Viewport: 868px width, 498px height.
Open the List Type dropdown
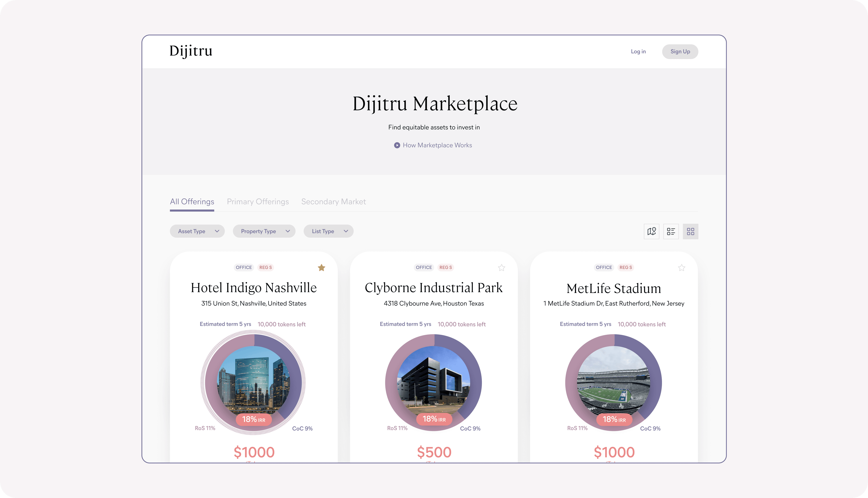328,231
